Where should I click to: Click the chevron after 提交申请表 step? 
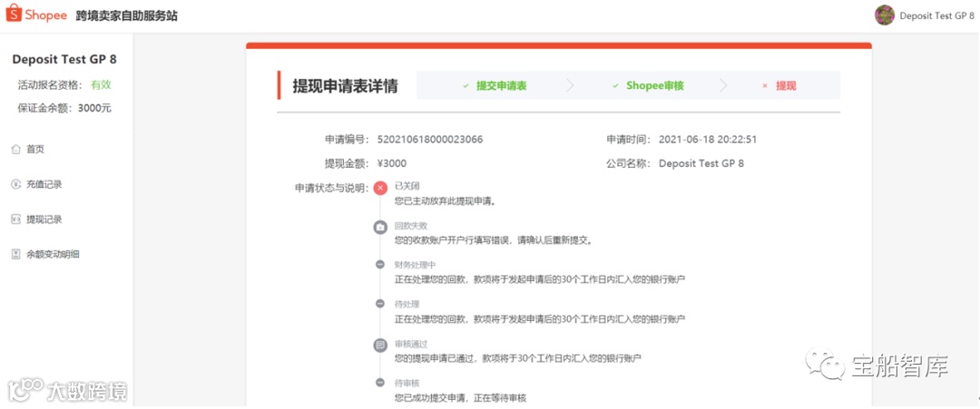click(569, 85)
